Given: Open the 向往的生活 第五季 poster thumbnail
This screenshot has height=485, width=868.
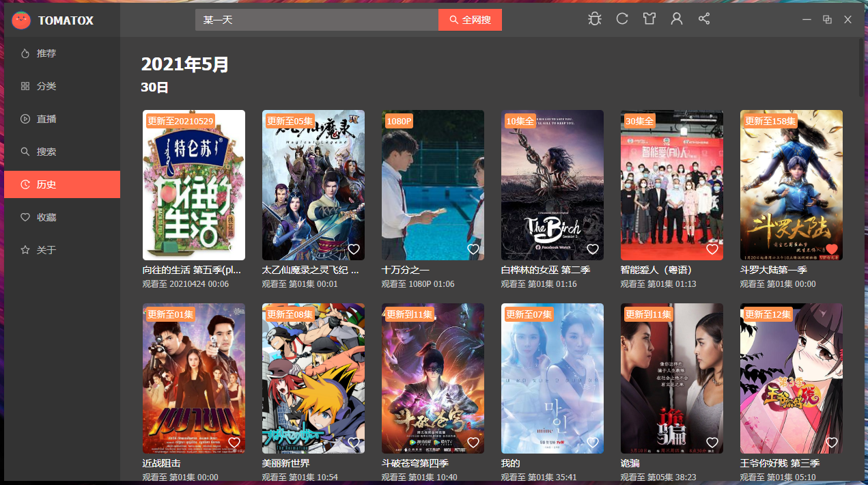Looking at the screenshot, I should coord(194,185).
